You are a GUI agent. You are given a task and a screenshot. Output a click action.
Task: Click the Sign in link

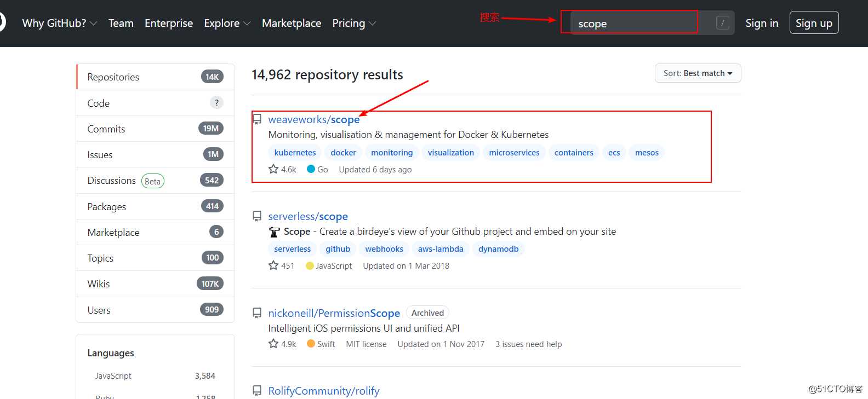pos(762,23)
